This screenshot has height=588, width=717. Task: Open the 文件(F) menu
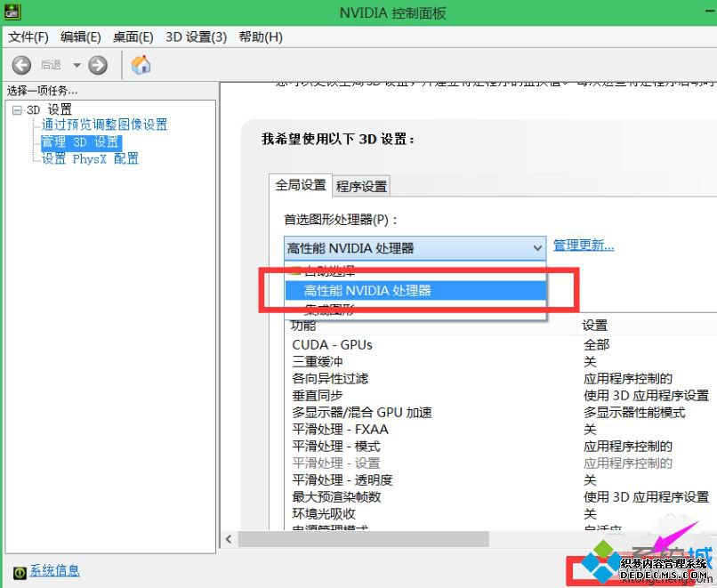coord(28,37)
